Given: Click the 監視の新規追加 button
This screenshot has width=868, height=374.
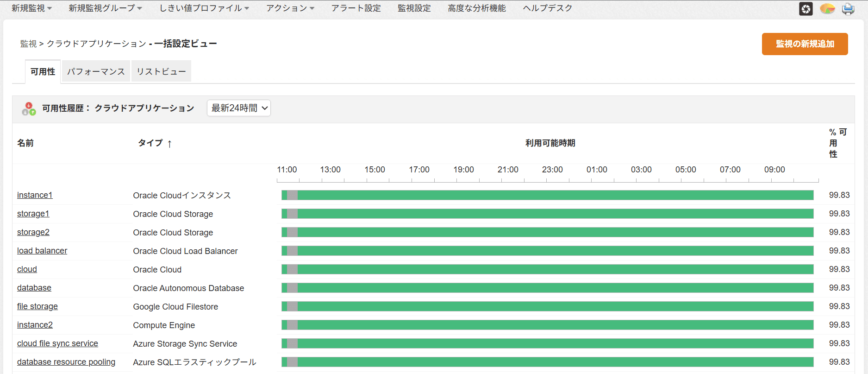Looking at the screenshot, I should 805,44.
